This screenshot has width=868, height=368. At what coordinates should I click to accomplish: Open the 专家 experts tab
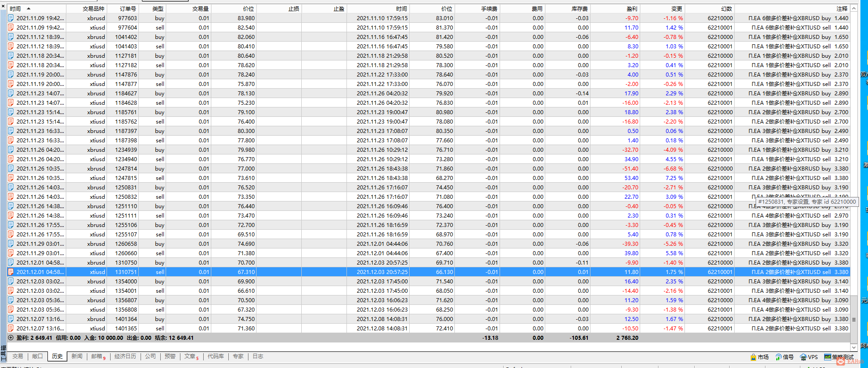point(238,356)
